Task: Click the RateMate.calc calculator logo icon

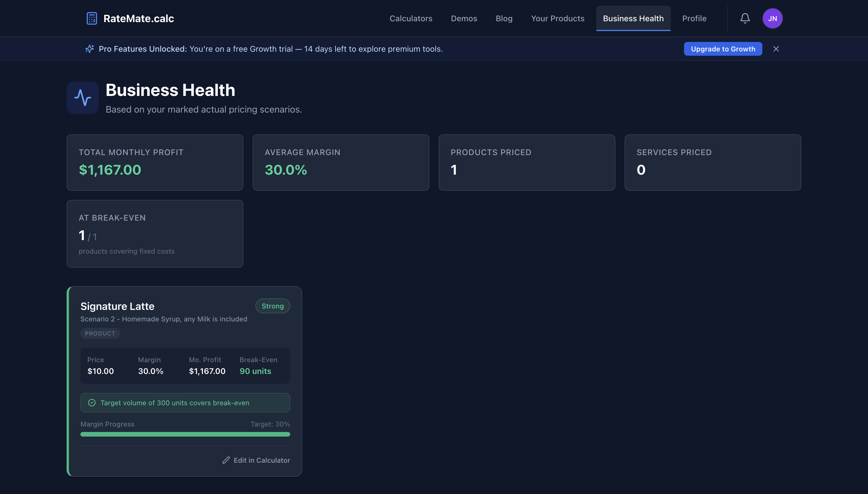Action: click(x=92, y=18)
